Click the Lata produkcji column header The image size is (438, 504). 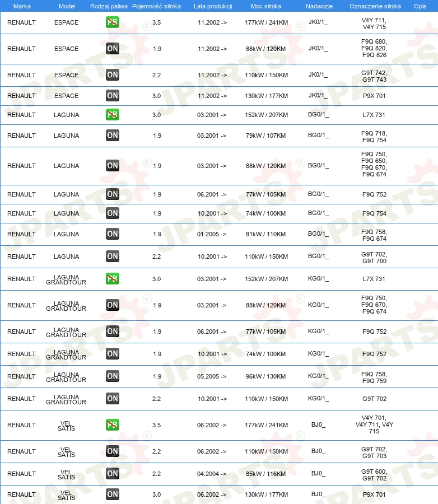point(213,6)
